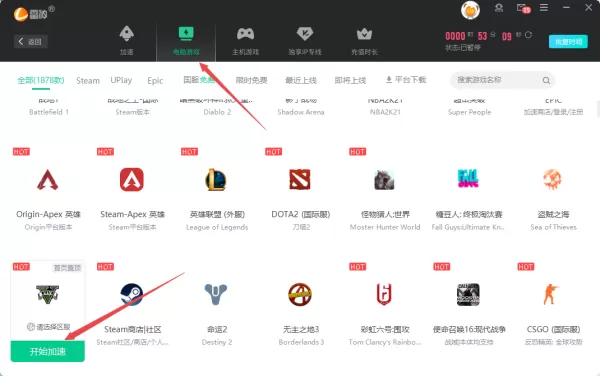The image size is (600, 376).
Task: Show 即将上线 games
Action: click(x=350, y=80)
